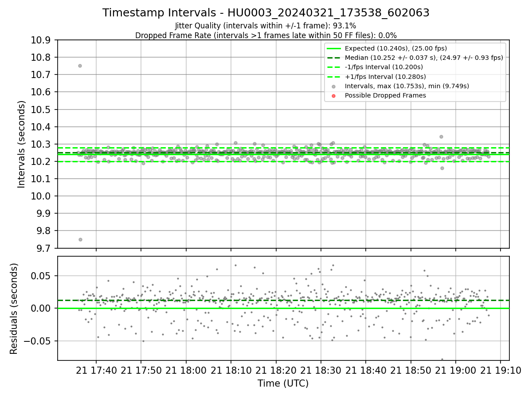Image resolution: width=532 pixels, height=399 pixels.
Task: Select legend entry 'Expected (10.240s), (25.00 fps)'
Action: [x=395, y=48]
